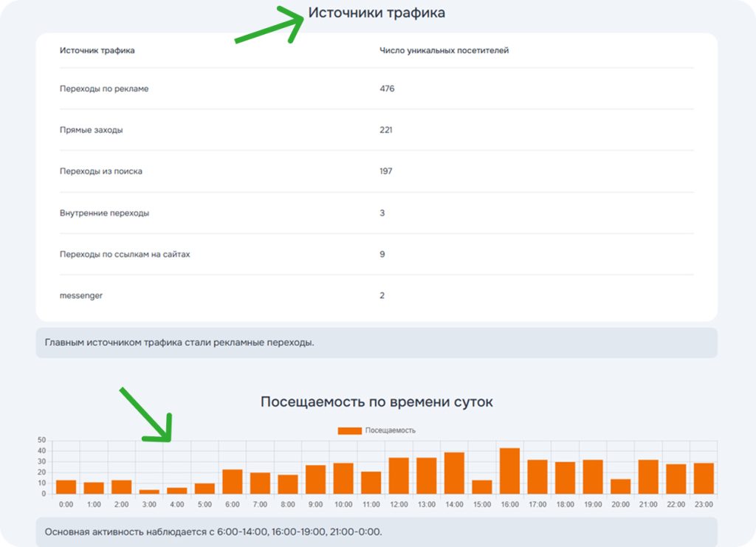Select the Прямые заходы row
The width and height of the screenshot is (756, 547).
click(92, 130)
